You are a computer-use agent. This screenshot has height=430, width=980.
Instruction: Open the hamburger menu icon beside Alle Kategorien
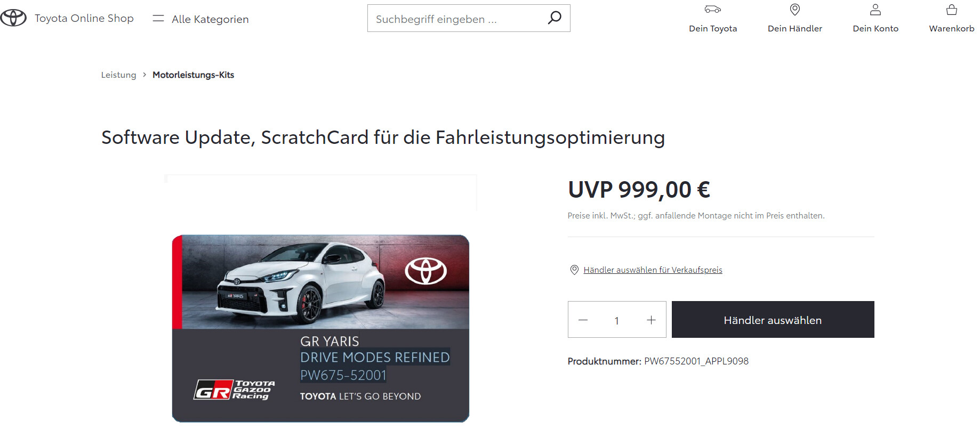[x=158, y=19]
